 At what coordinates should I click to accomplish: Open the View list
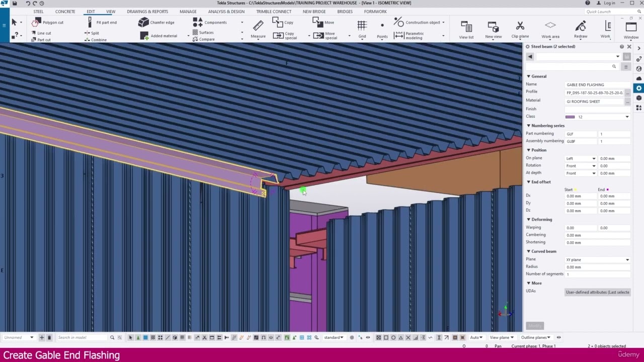pos(466,30)
